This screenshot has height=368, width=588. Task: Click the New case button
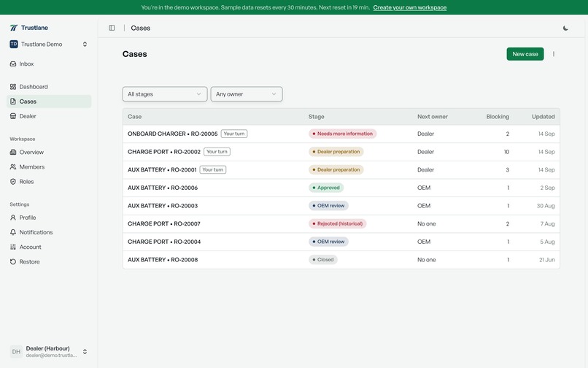(x=525, y=54)
